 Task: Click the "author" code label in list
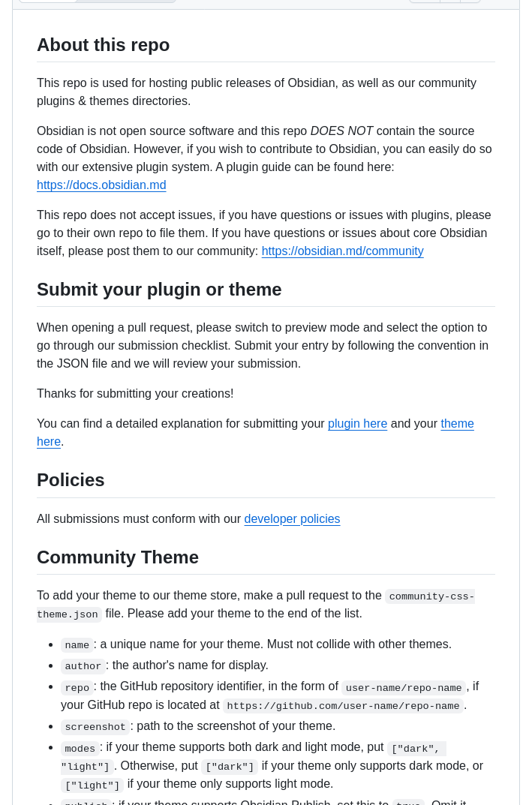tap(83, 666)
